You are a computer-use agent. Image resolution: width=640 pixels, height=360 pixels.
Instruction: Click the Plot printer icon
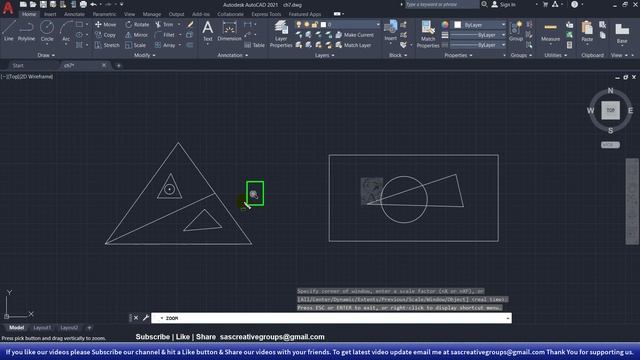pos(83,4)
